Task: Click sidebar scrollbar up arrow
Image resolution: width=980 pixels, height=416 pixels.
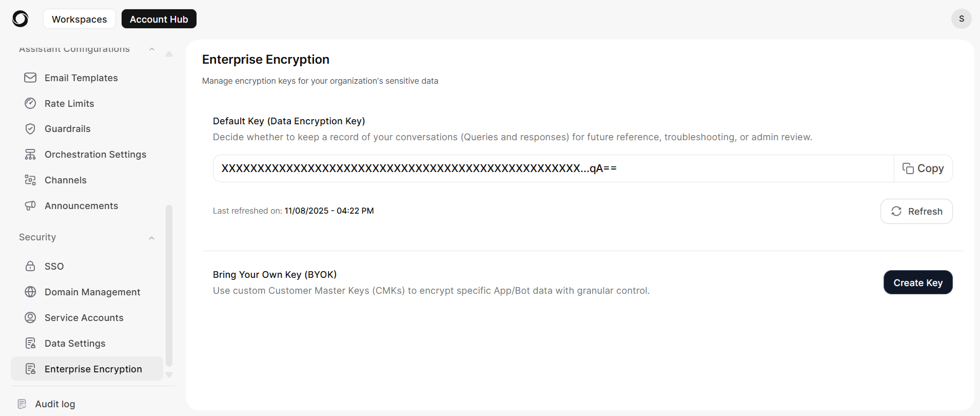Action: tap(169, 54)
